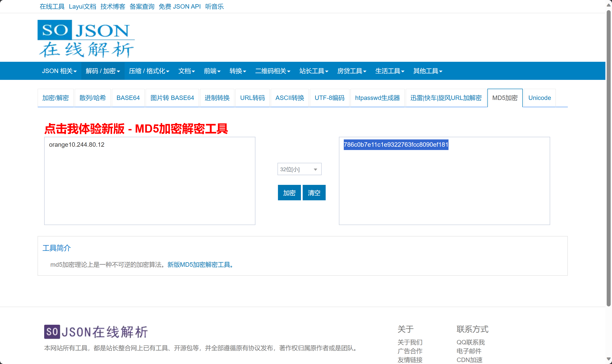Viewport: 612px width, 364px height.
Task: Click the 清空 clear button
Action: coord(314,193)
